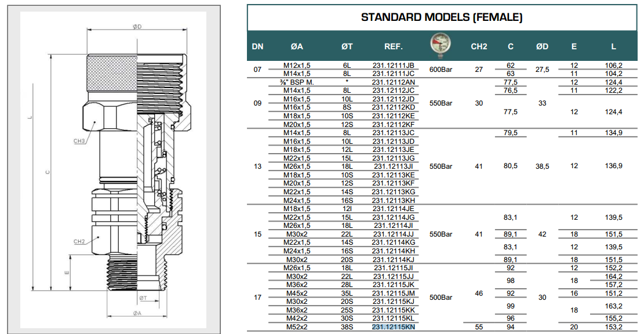The height and width of the screenshot is (334, 644).
Task: Click the STANDARD MODELS (FEMALE) title
Action: (442, 17)
